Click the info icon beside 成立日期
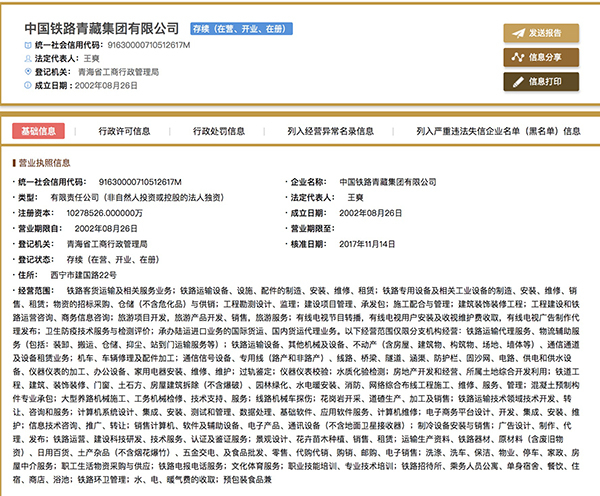Screen dimensions: 600x496 tap(28, 85)
